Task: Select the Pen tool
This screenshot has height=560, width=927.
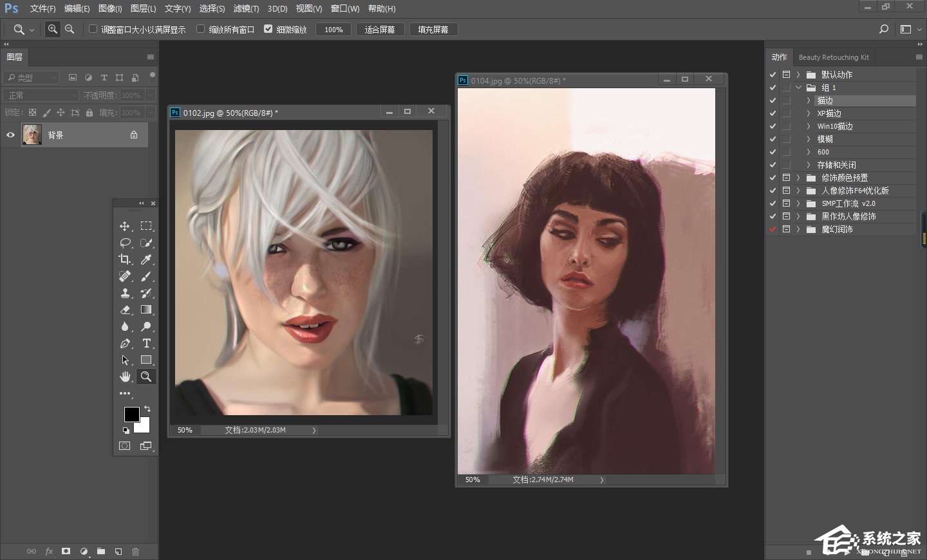Action: [x=125, y=343]
